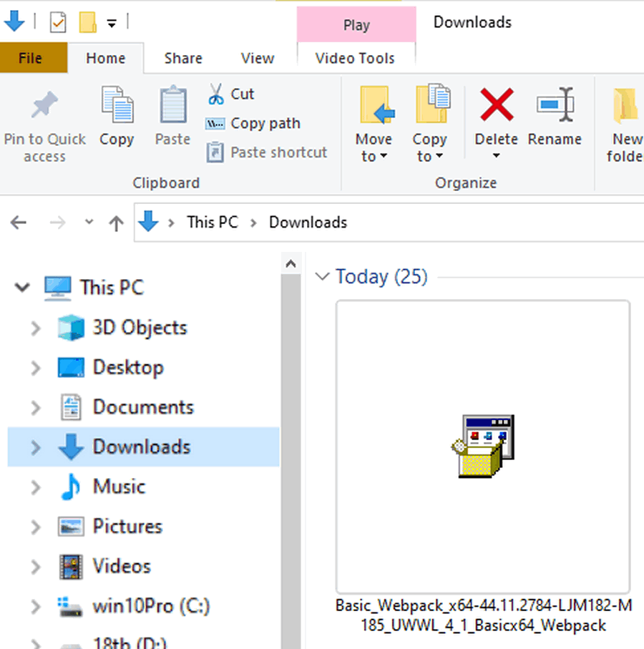This screenshot has height=649, width=644.
Task: Select Documents in the navigation pane
Action: pyautogui.click(x=143, y=407)
